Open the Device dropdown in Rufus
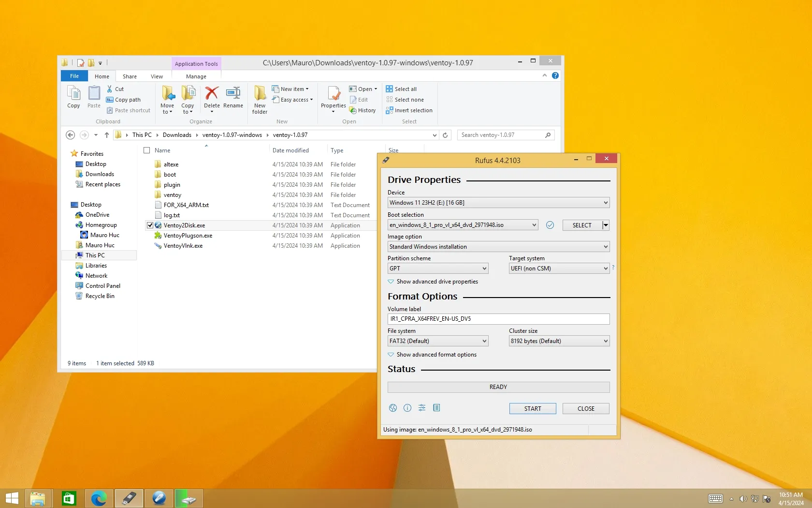This screenshot has width=812, height=508. [498, 203]
